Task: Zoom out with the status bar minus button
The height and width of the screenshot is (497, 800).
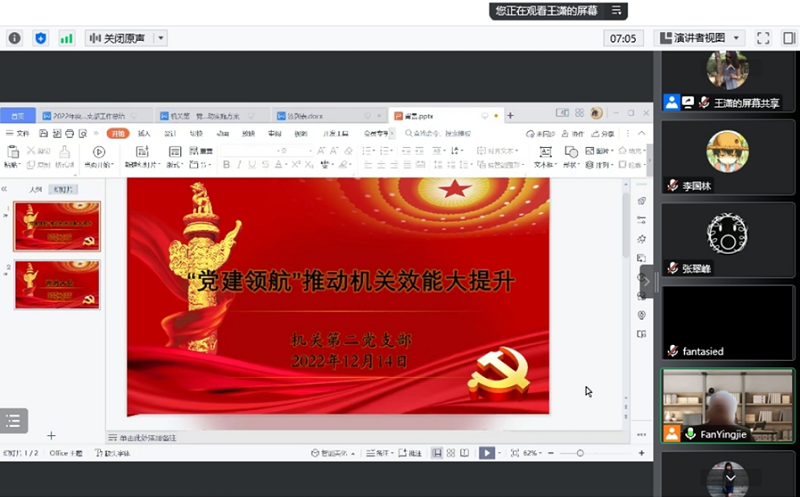Action: point(551,453)
